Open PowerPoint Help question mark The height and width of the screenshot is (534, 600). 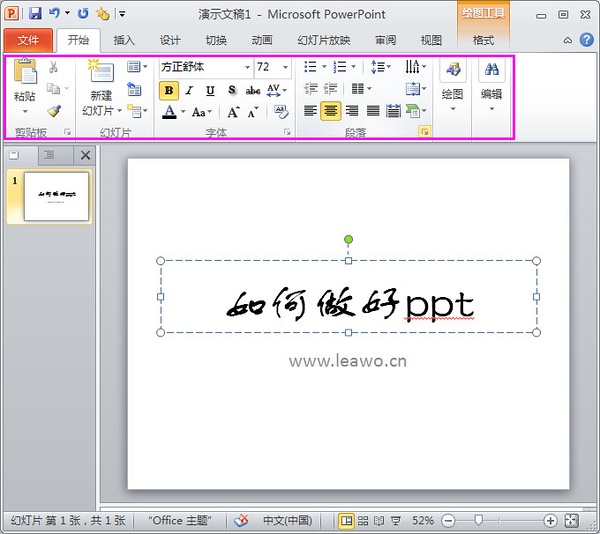(x=586, y=40)
